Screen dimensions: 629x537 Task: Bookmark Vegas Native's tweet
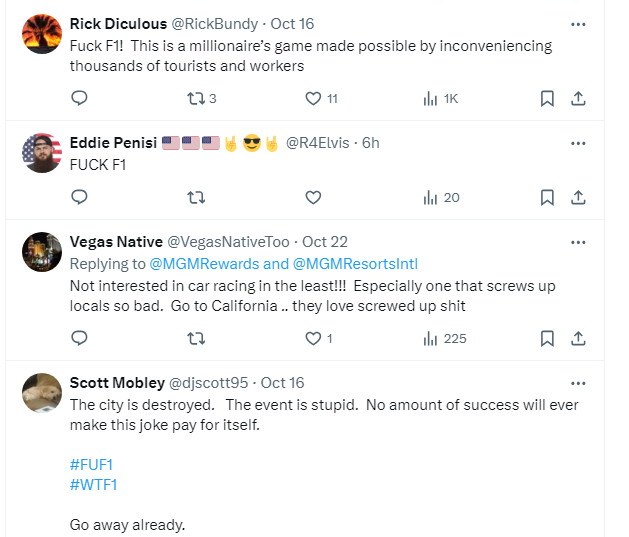coord(547,338)
